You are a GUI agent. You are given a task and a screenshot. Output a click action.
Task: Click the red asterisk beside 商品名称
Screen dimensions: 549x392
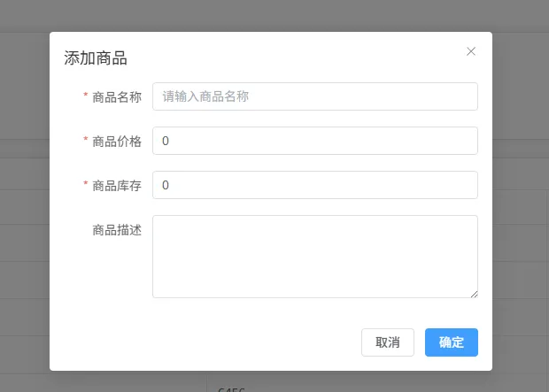[x=86, y=96]
